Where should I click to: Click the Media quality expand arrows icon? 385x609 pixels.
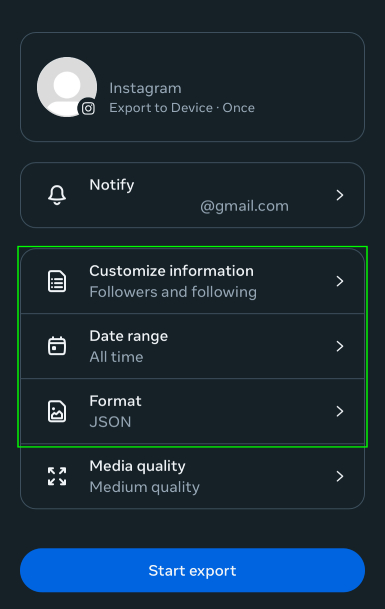pyautogui.click(x=57, y=476)
